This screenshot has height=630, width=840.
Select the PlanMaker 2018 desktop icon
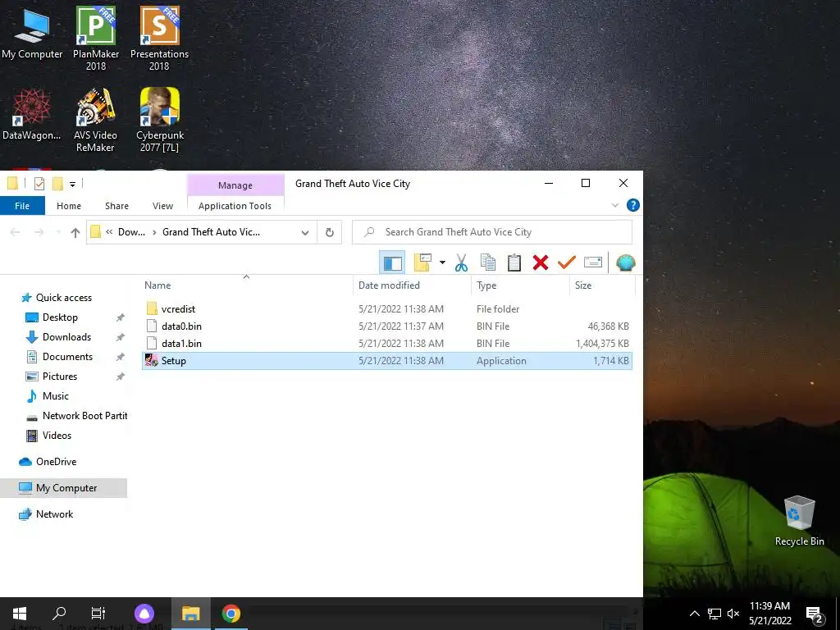tap(96, 39)
